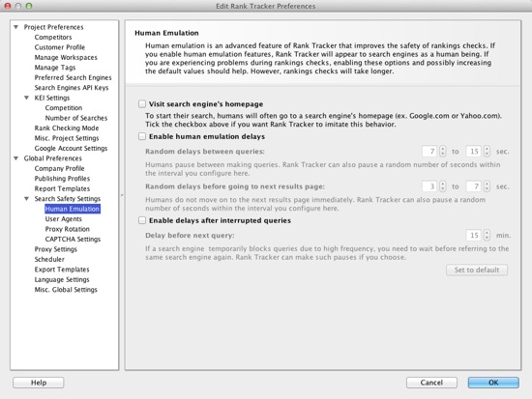
Task: Collapse the KEI Settings disclosure triangle
Action: [x=26, y=98]
